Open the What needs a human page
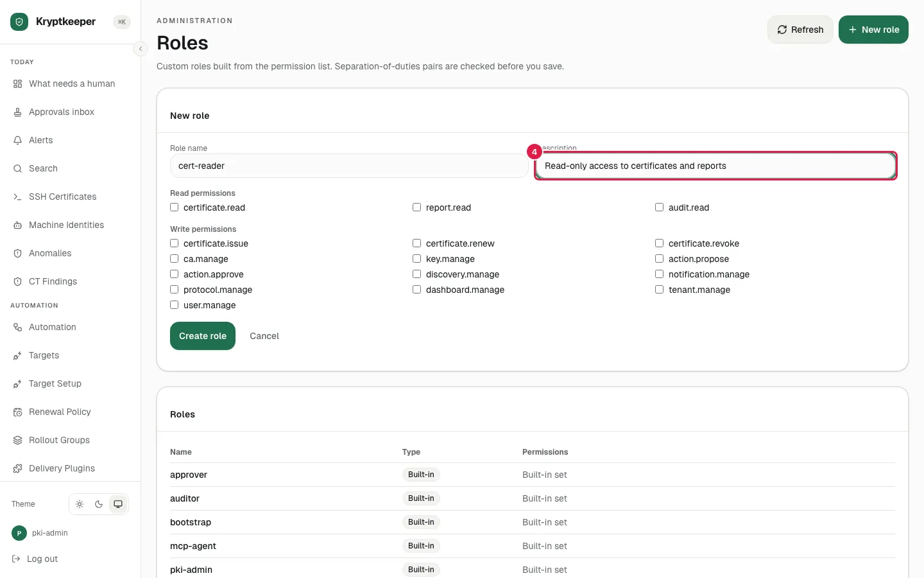The height and width of the screenshot is (578, 924). coord(71,83)
